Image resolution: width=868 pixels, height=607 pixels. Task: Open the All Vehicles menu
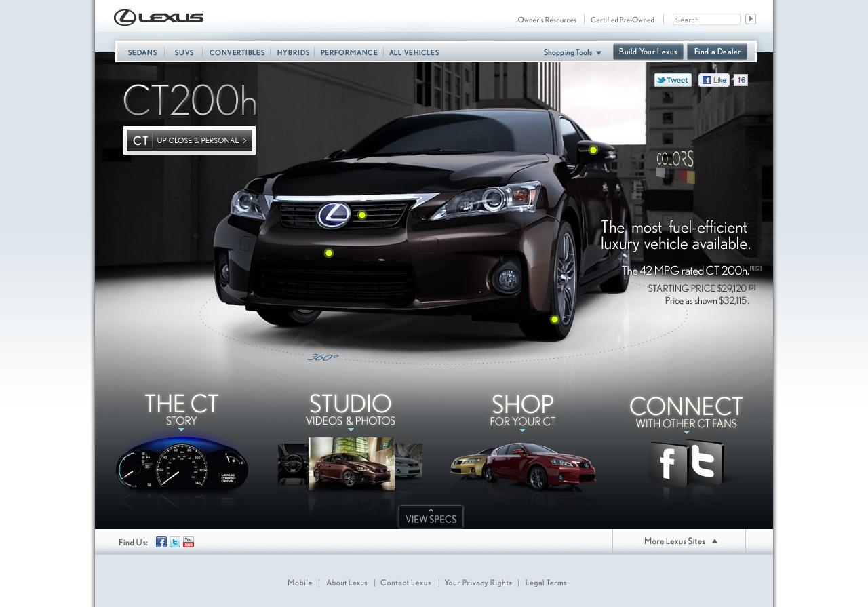414,52
